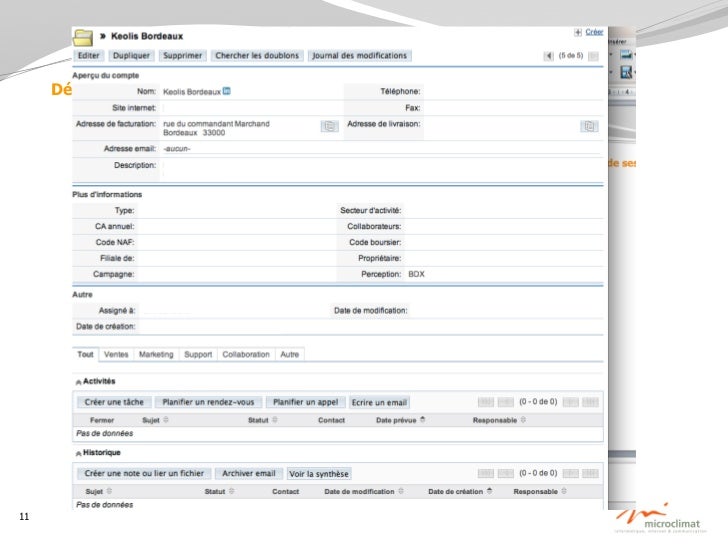
Task: Sort Historique by Statut sort icon
Action: pos(231,491)
